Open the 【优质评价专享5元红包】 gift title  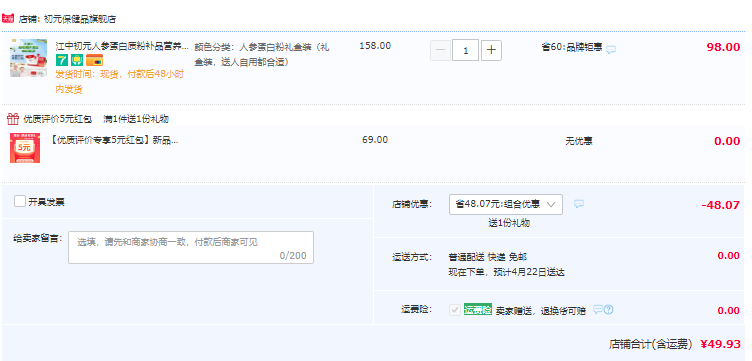point(114,140)
